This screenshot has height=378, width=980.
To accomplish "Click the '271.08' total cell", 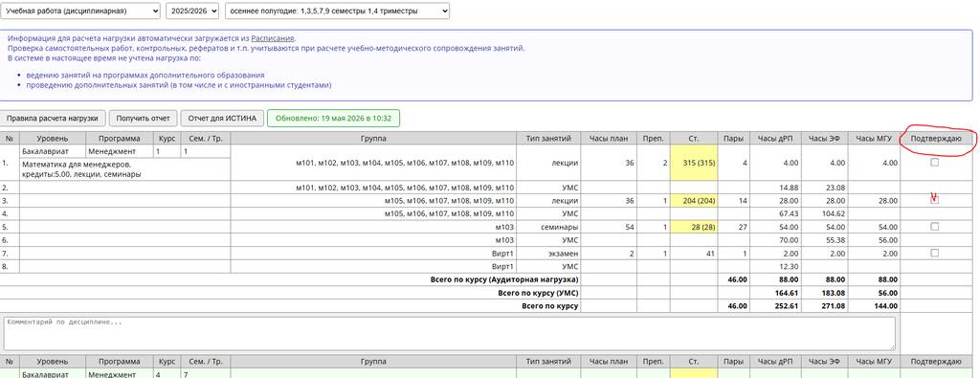I will (824, 306).
